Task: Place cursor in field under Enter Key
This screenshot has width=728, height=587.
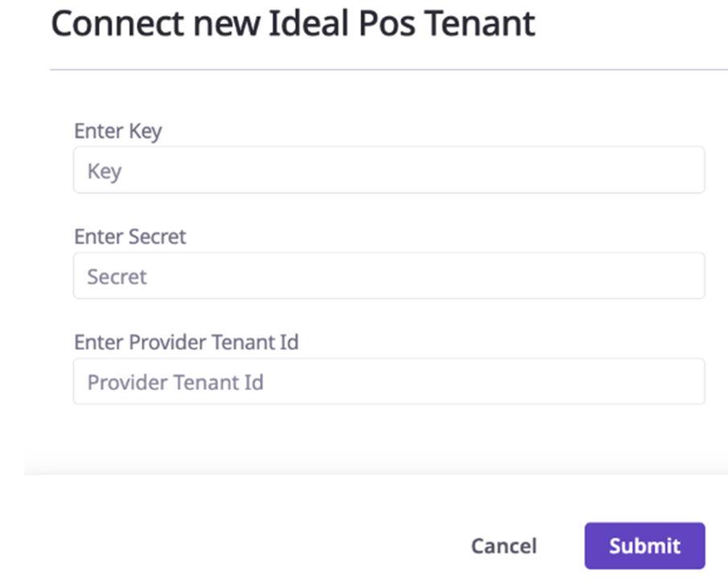Action: click(x=389, y=170)
